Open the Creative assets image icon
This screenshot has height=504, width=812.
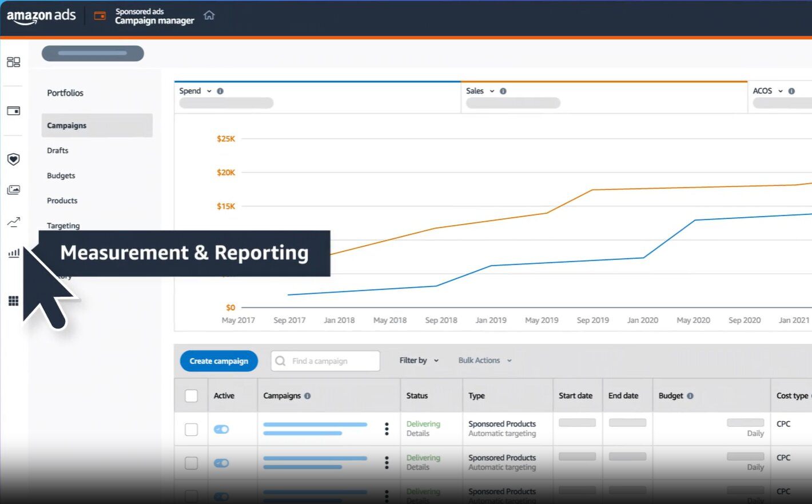coord(13,189)
